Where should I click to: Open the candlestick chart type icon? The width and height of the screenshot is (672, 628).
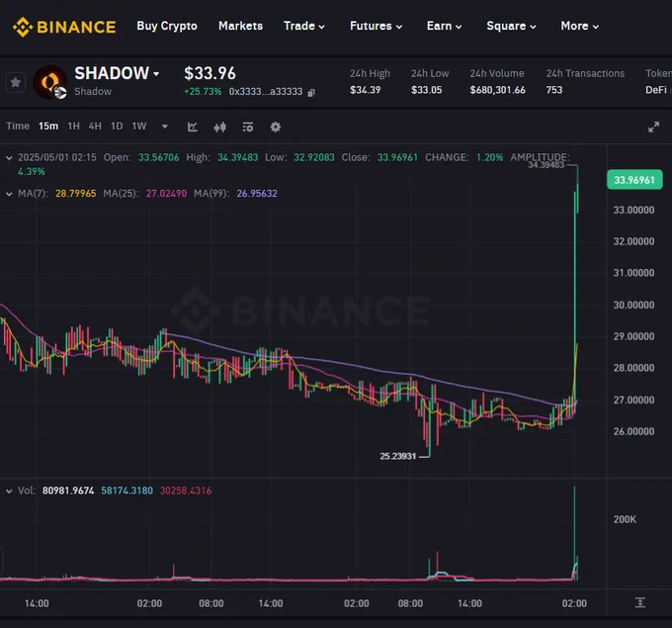219,127
